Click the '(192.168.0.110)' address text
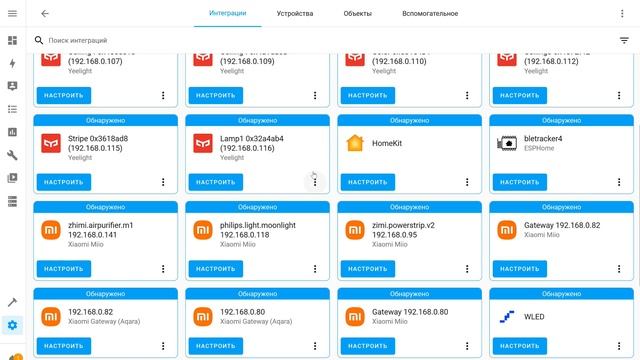640x360 pixels. coord(399,61)
